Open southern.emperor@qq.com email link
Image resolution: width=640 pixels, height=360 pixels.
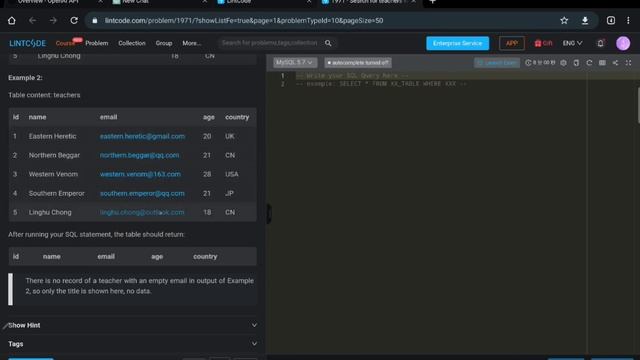pyautogui.click(x=142, y=193)
